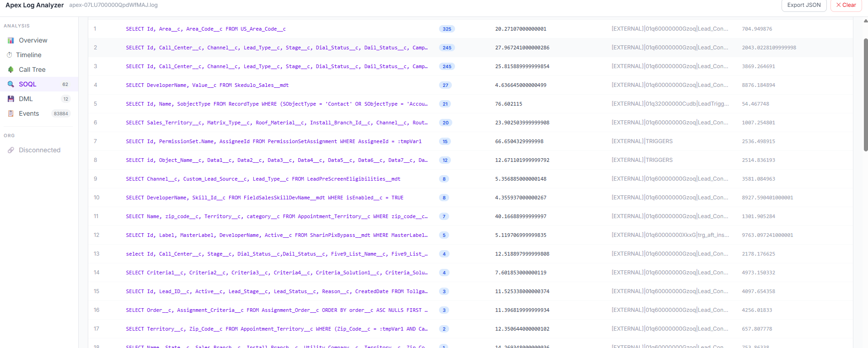
Task: Click the 12 badge in row 8
Action: pos(445,160)
